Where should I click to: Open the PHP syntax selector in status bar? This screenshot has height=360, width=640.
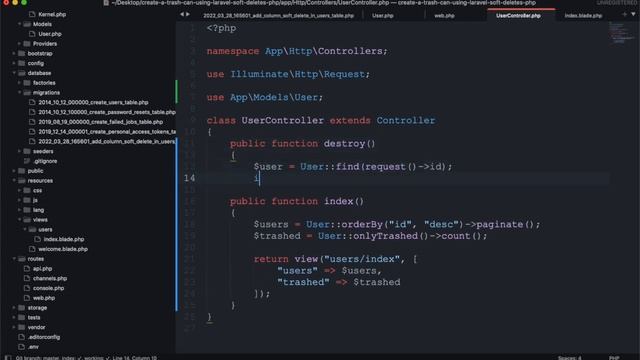click(x=614, y=358)
